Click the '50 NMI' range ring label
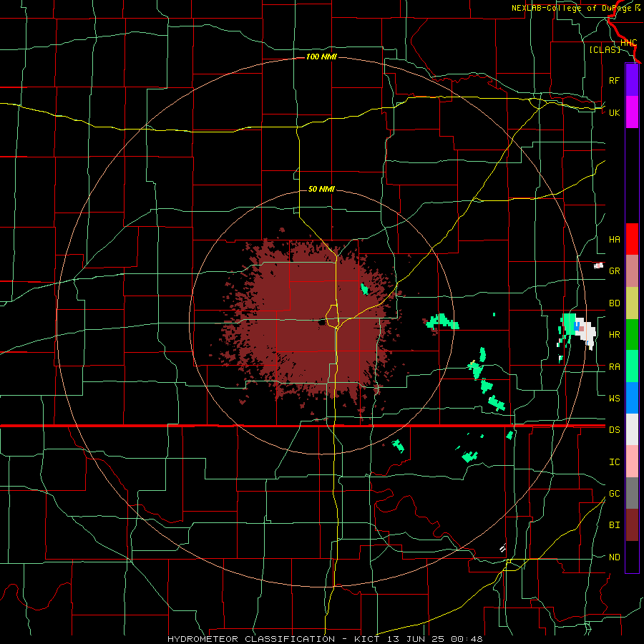This screenshot has width=644, height=644. pos(321,189)
